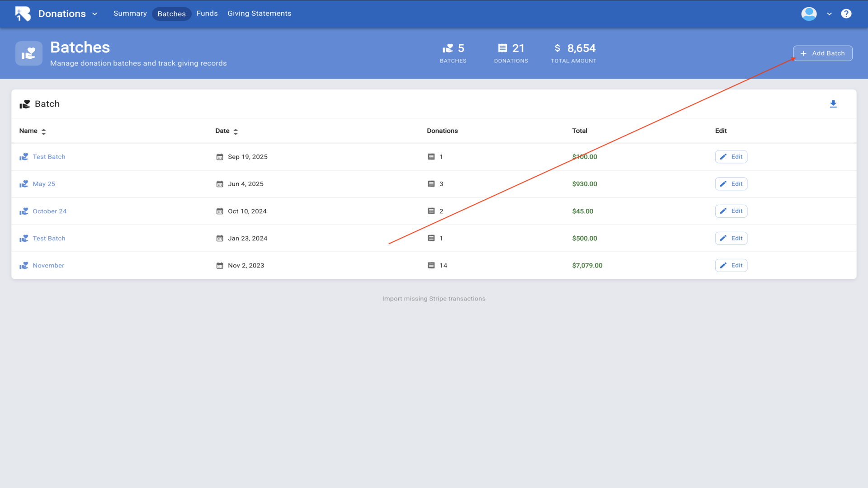
Task: Sort batches by Date column arrows
Action: tap(236, 131)
